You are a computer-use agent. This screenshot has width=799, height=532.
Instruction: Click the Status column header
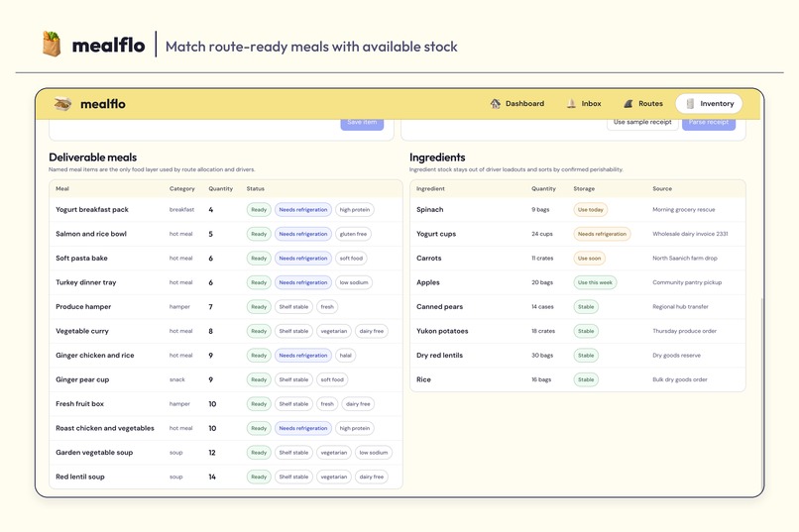pos(256,188)
